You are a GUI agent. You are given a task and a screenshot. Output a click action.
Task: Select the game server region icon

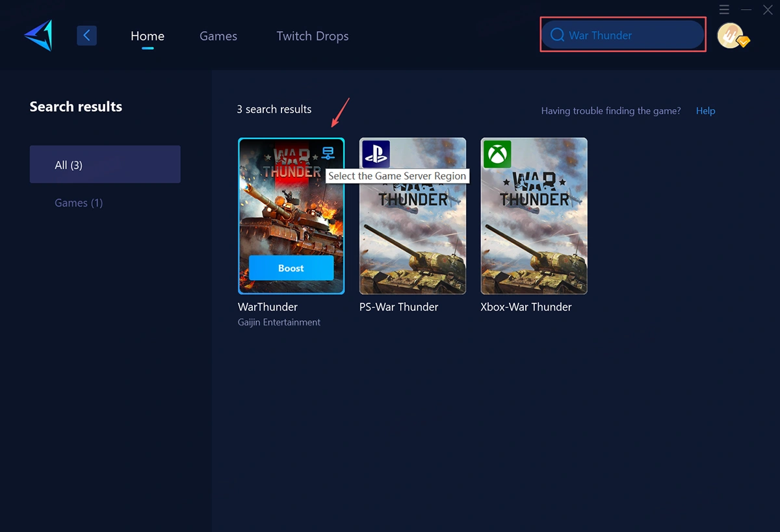328,153
